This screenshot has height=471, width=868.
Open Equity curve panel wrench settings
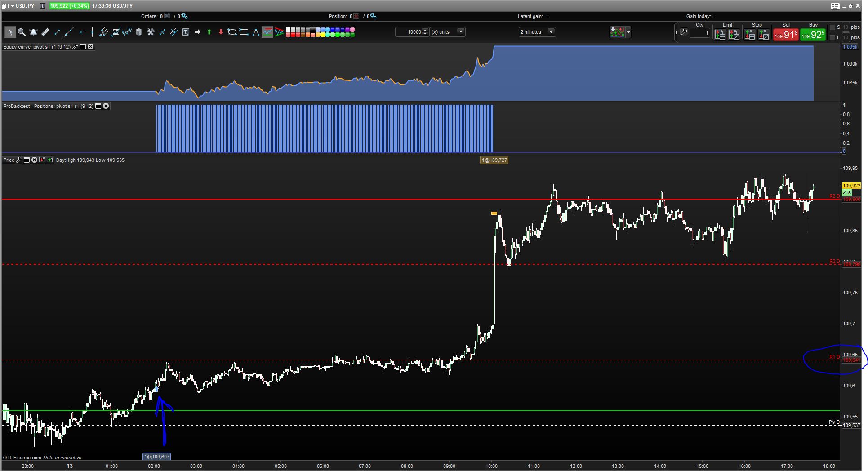(x=75, y=47)
